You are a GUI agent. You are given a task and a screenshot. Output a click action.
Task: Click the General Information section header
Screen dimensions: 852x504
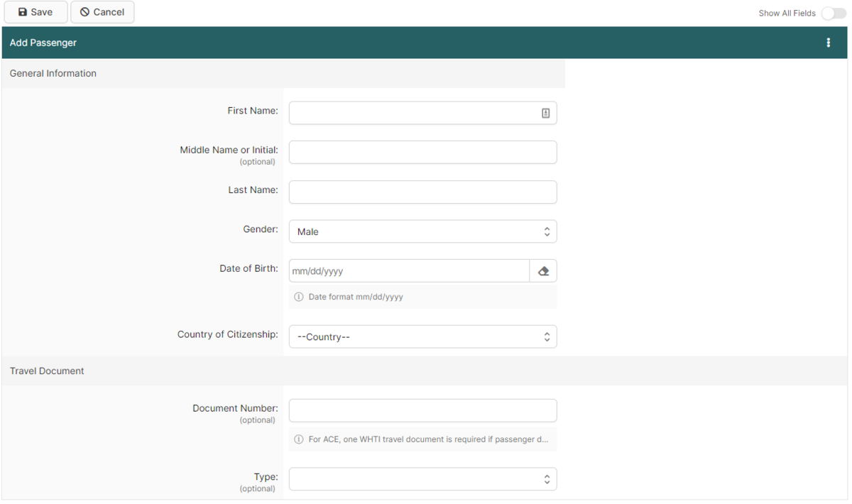click(x=53, y=72)
